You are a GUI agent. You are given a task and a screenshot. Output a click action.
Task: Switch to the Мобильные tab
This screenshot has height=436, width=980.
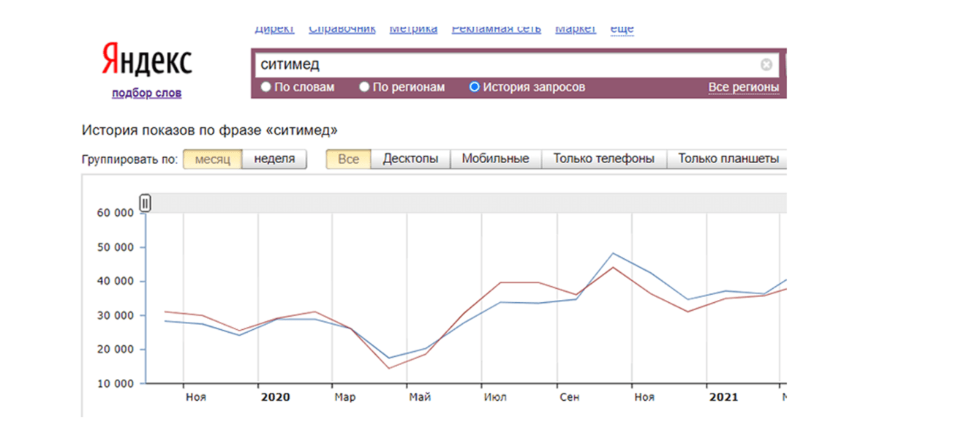495,159
